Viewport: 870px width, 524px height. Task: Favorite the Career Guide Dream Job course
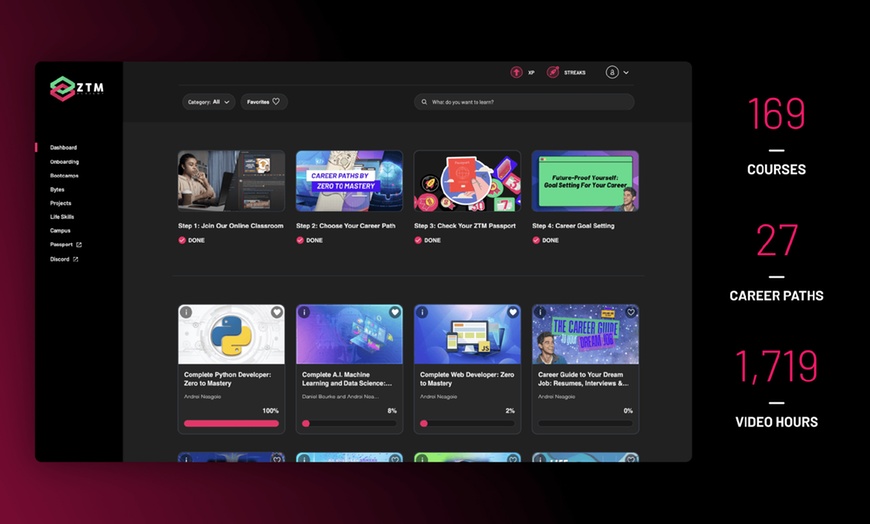tap(630, 313)
